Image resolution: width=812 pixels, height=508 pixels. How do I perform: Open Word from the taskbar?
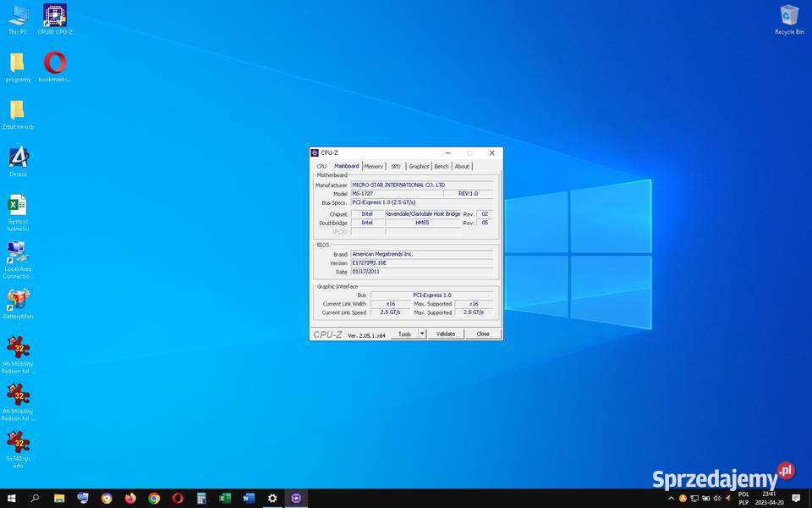(x=249, y=498)
